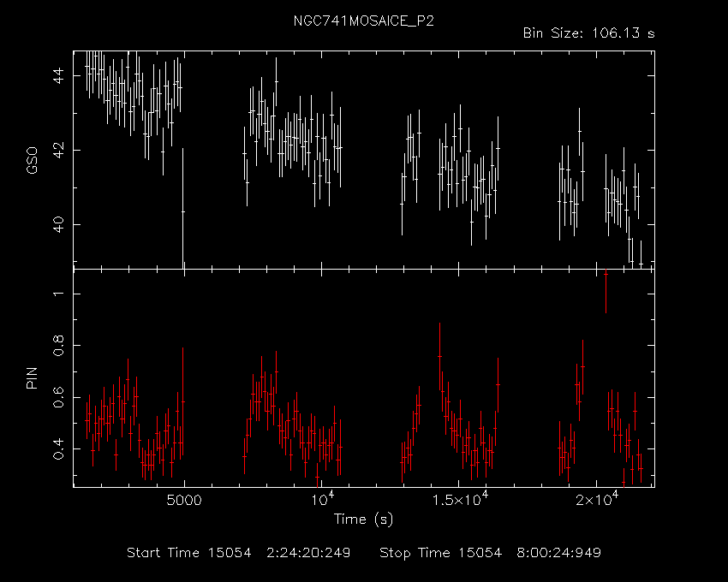Click the 44 tick label on the GSO axis

[x=59, y=75]
